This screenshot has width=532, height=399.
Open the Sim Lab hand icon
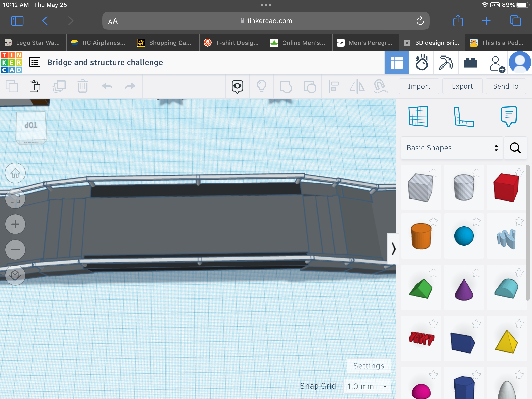(x=421, y=63)
